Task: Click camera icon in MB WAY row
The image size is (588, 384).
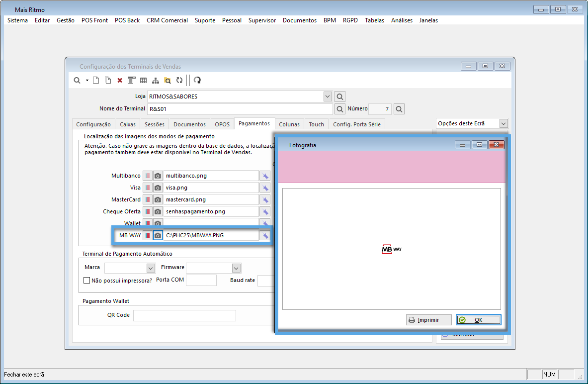Action: point(158,235)
